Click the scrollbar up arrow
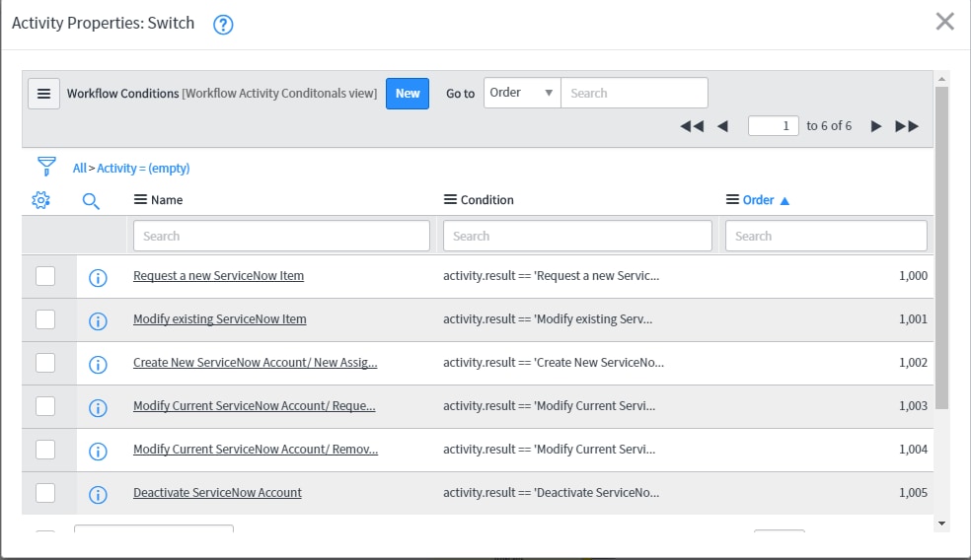This screenshot has width=971, height=560. [942, 79]
